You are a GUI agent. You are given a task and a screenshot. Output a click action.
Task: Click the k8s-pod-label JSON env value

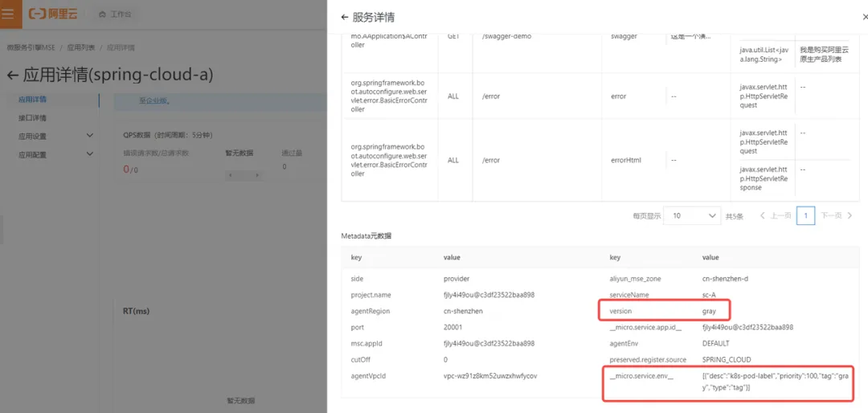pyautogui.click(x=775, y=382)
